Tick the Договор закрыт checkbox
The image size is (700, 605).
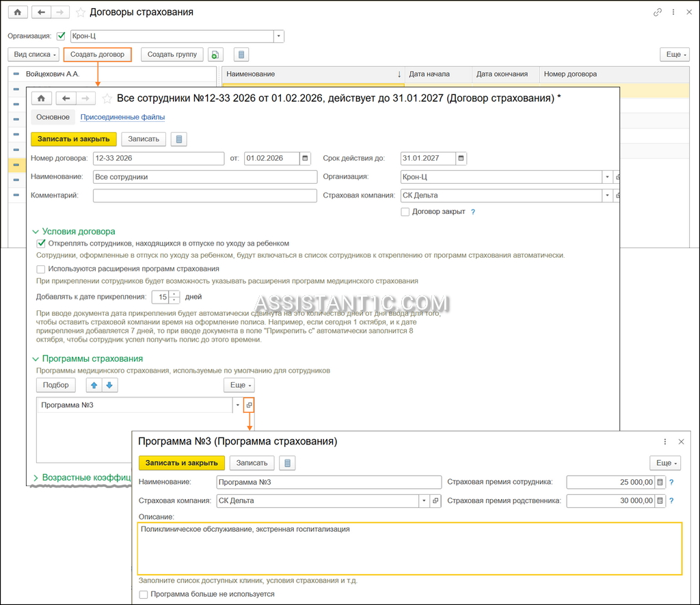(x=405, y=212)
